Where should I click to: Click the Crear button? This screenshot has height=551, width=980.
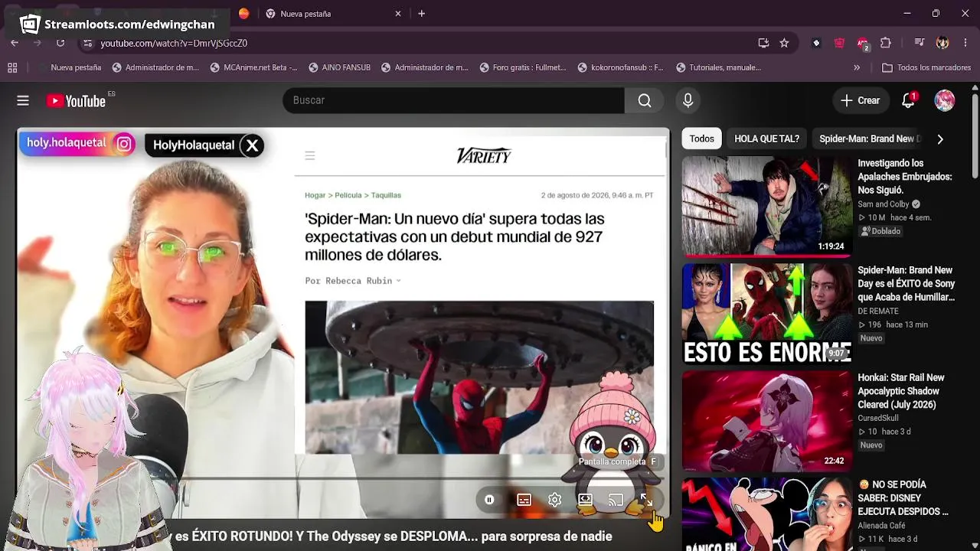(x=861, y=100)
